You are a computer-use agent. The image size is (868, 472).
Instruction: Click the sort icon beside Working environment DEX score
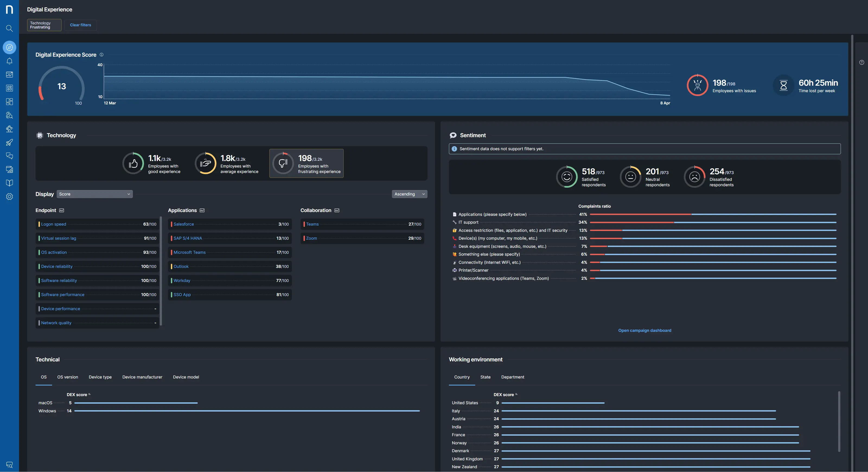tap(516, 394)
